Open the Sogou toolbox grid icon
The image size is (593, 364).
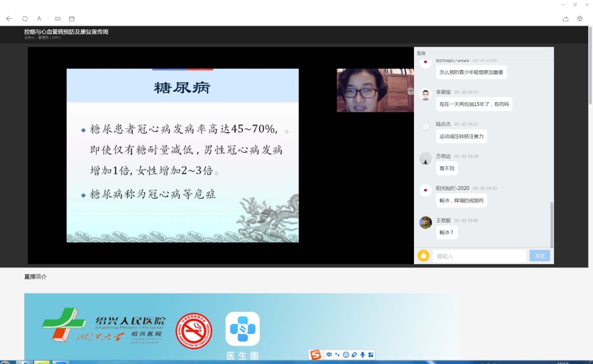pyautogui.click(x=371, y=355)
